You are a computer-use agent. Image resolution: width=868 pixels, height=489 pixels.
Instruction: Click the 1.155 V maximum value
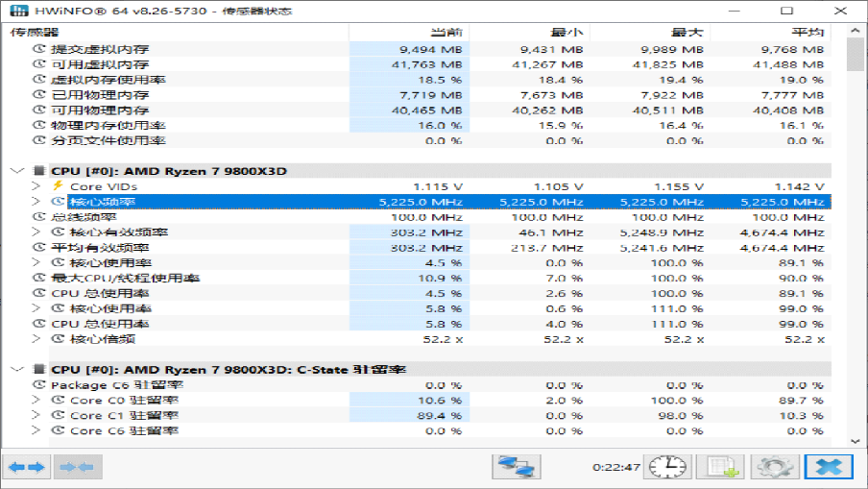[x=679, y=186]
